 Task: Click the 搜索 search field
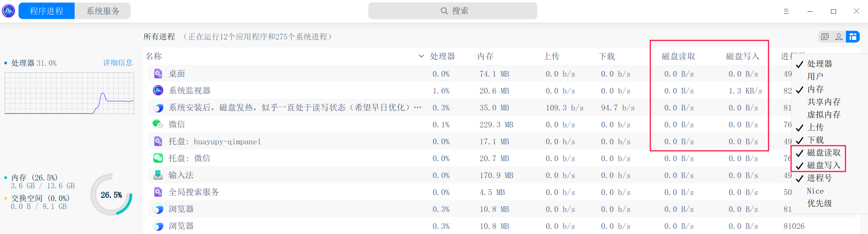coord(453,11)
